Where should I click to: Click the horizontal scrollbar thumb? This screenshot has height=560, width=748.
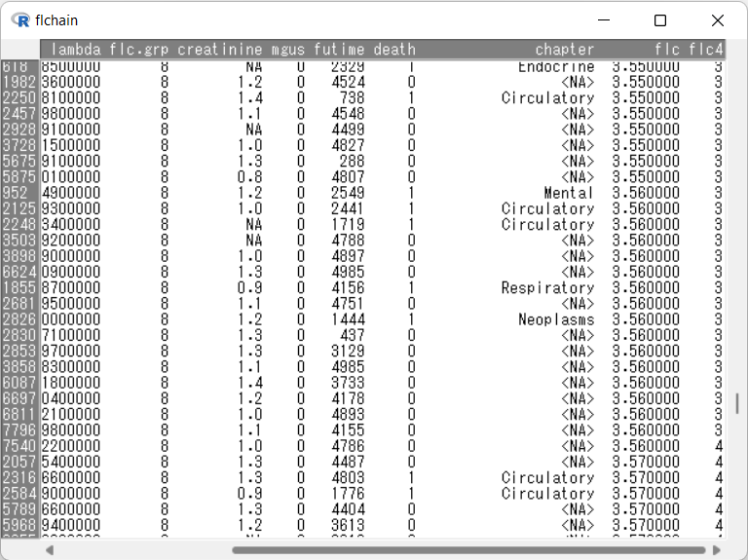467,550
